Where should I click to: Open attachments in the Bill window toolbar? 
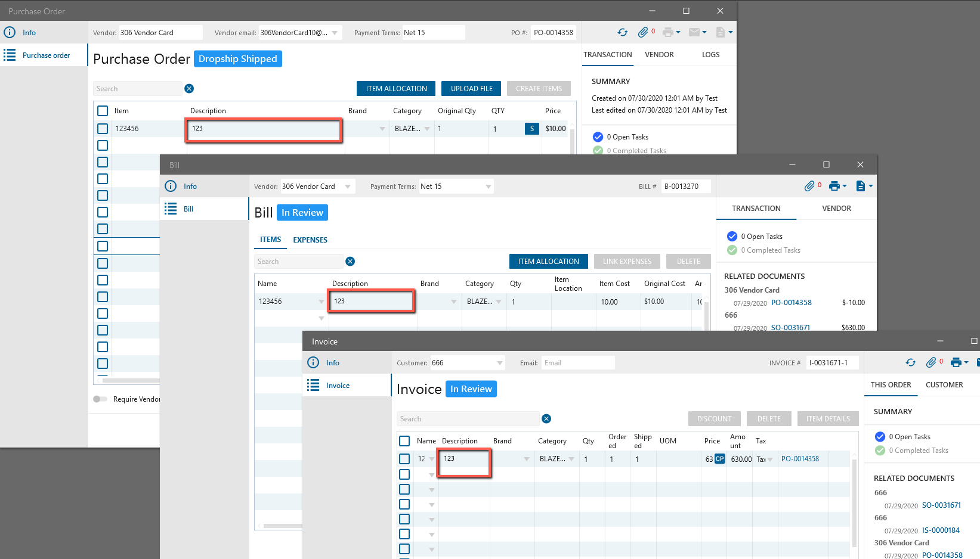809,186
